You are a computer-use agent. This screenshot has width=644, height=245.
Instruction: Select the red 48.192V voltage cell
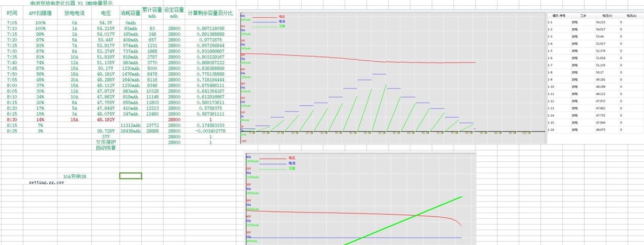105,119
